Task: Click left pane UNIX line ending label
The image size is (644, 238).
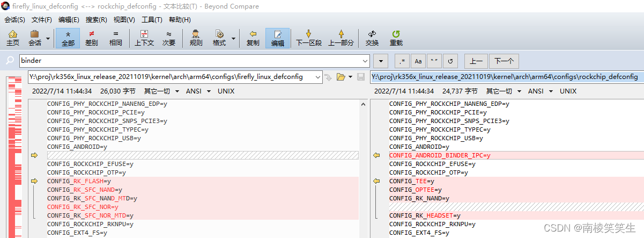Action: click(226, 91)
